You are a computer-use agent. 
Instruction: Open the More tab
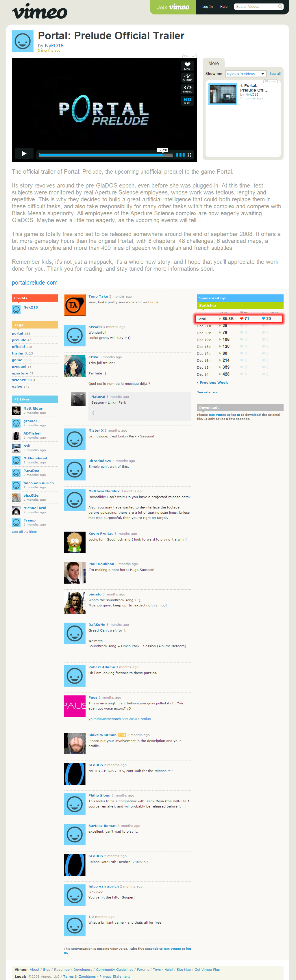coord(213,64)
